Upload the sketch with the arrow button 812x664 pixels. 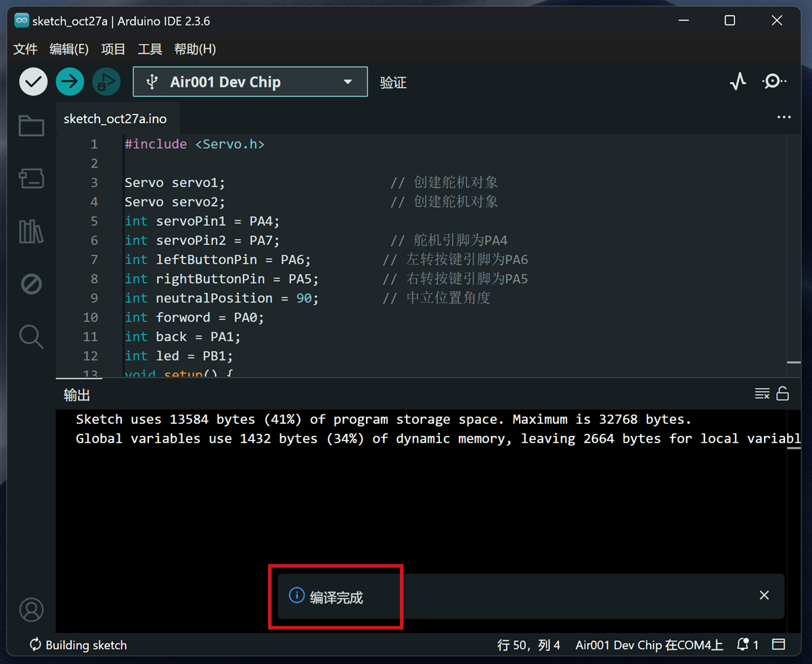pyautogui.click(x=70, y=82)
